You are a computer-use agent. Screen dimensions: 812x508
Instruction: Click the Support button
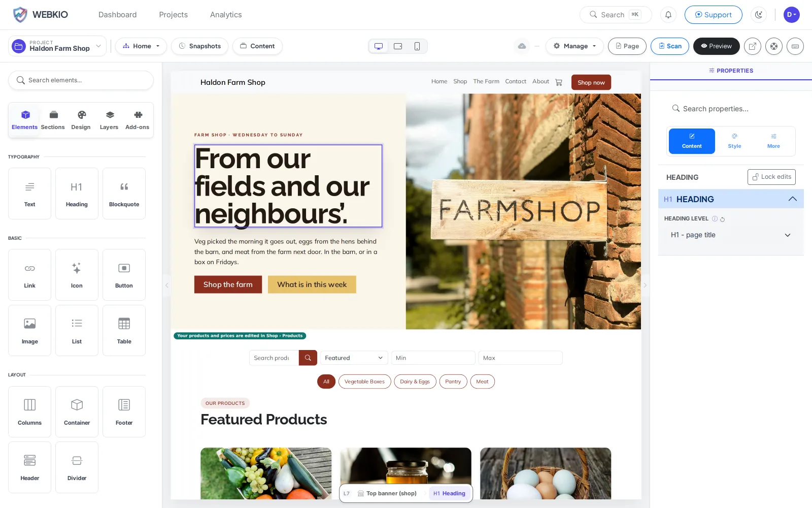click(713, 15)
